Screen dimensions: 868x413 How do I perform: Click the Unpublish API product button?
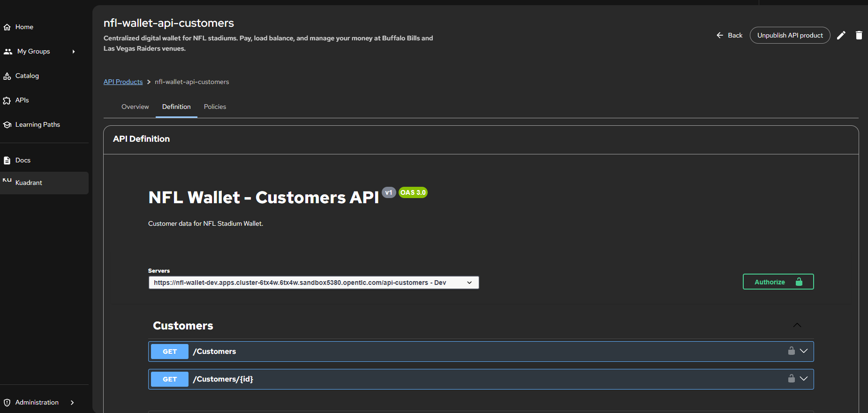790,35
